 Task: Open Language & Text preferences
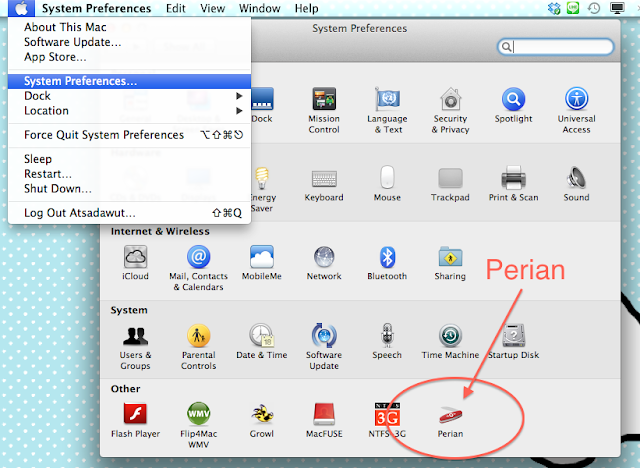coord(387,100)
